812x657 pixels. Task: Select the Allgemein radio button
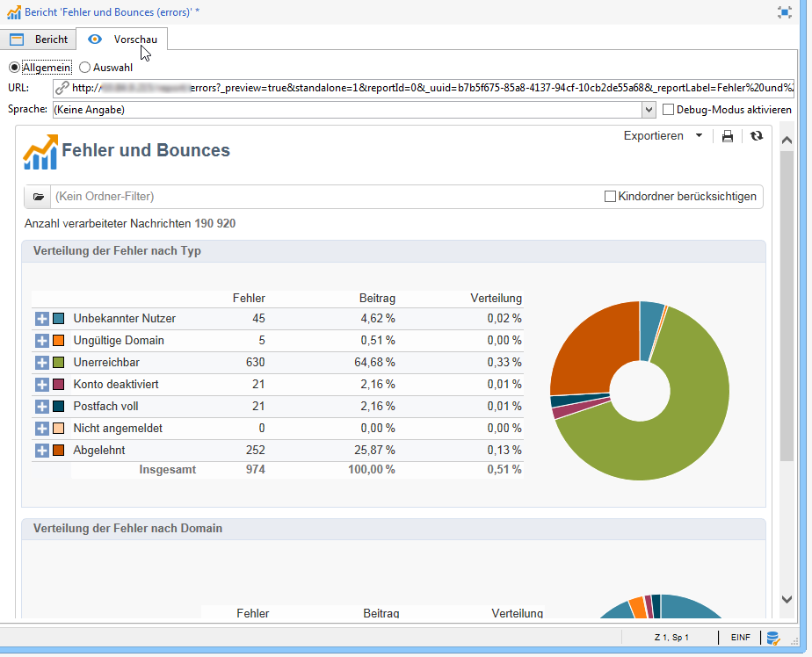[14, 68]
